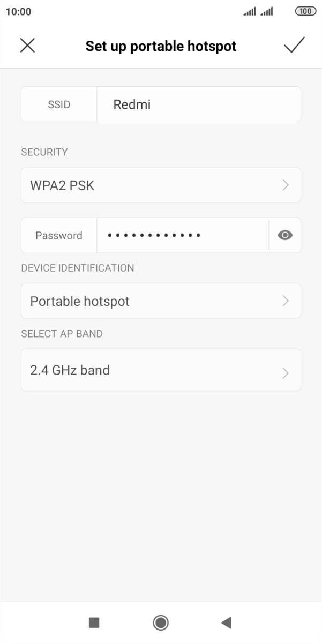Viewport: 322px width, 644px height.
Task: Confirm hotspot settings with the checkmark
Action: coord(294,46)
